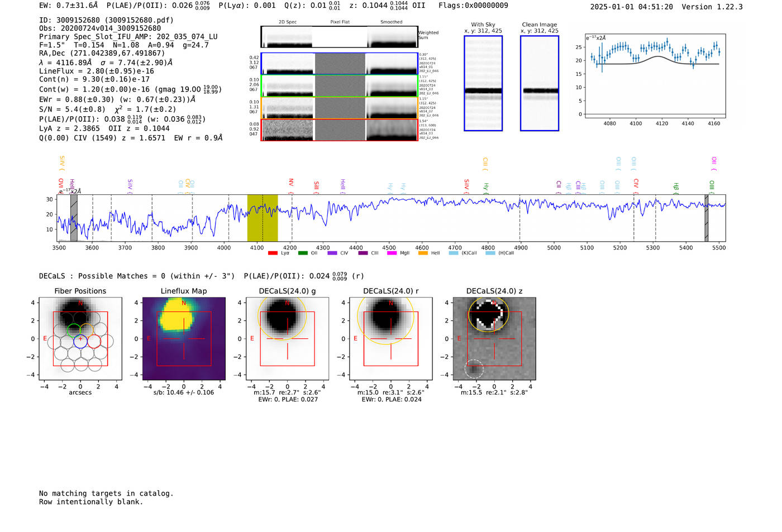Click the Primary Spec_Slot_IFU_AMP line
This screenshot has height=532, width=782.
click(128, 37)
